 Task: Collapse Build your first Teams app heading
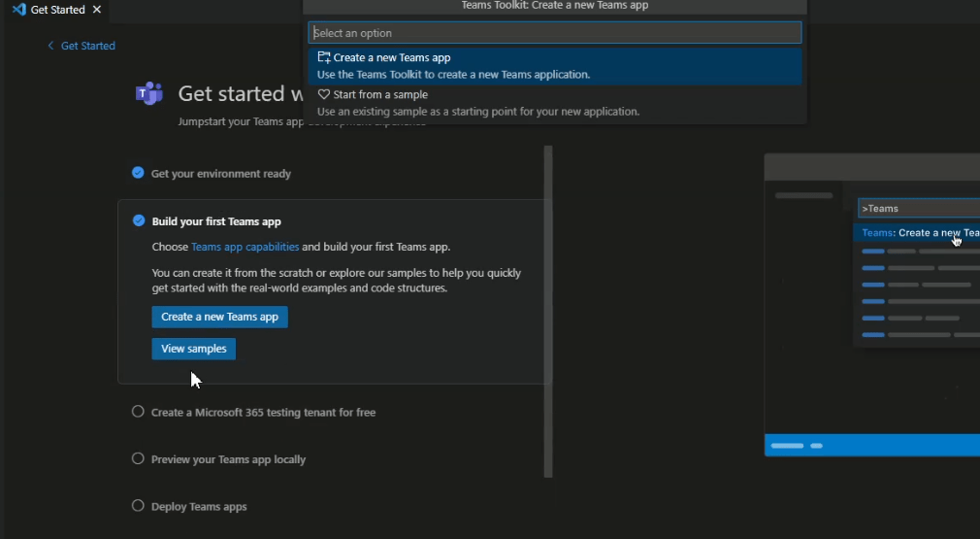pyautogui.click(x=216, y=221)
